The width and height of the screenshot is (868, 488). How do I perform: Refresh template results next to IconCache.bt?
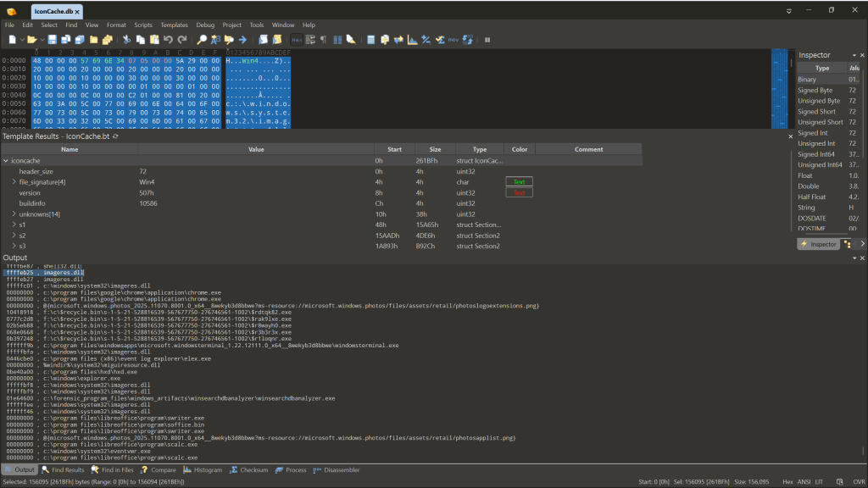coord(115,136)
